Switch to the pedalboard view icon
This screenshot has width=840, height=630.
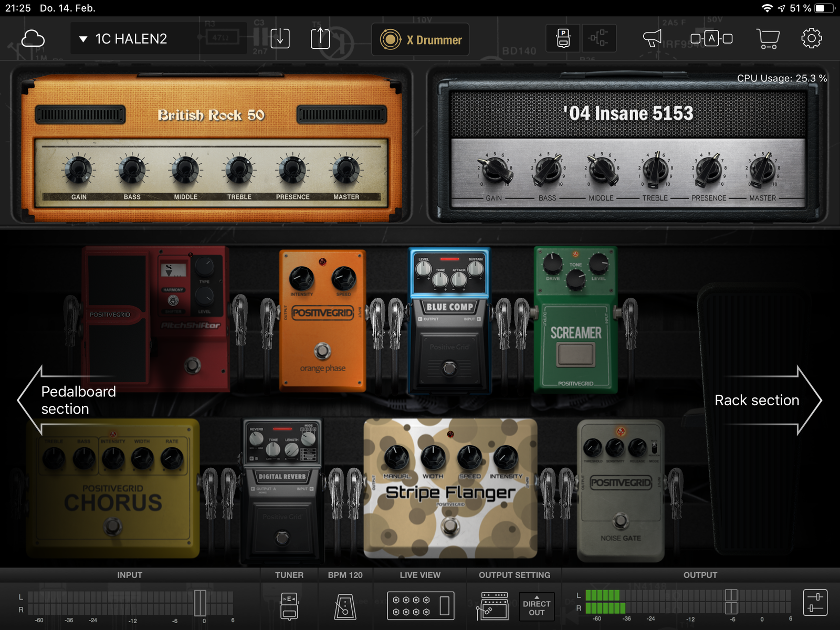(x=563, y=38)
